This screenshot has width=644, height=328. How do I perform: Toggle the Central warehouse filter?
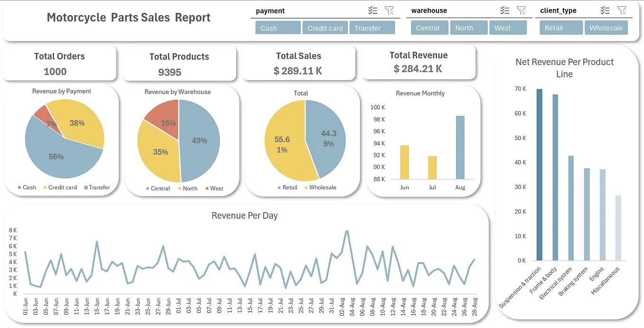tap(429, 28)
